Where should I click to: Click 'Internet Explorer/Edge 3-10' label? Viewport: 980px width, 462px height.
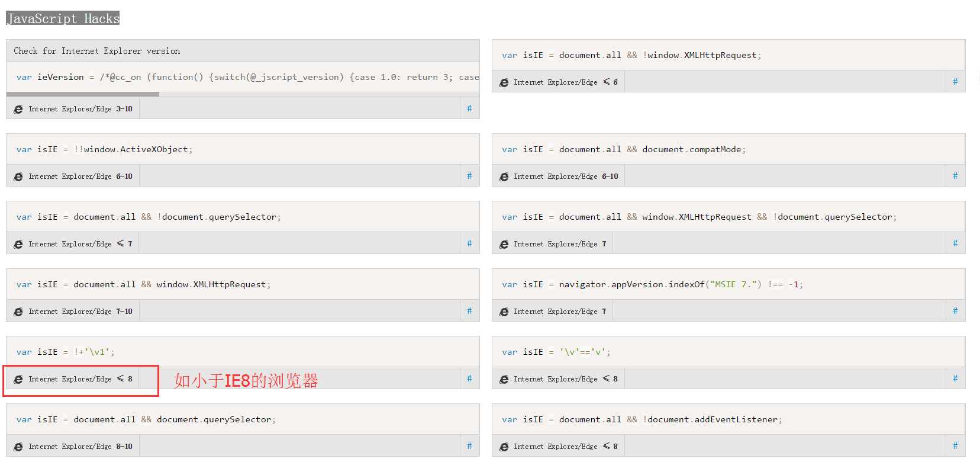point(80,109)
